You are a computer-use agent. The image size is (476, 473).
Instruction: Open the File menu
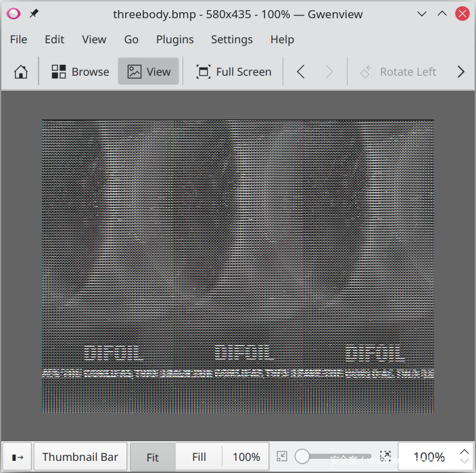pos(18,39)
